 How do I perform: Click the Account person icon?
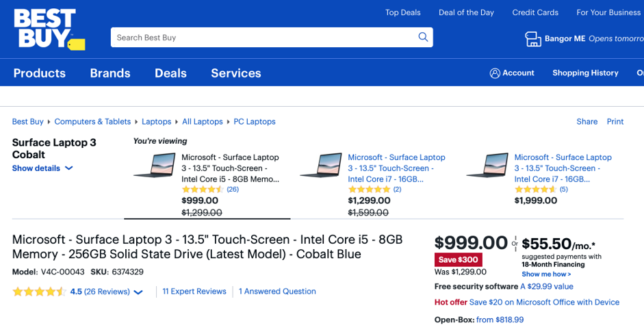click(x=495, y=73)
